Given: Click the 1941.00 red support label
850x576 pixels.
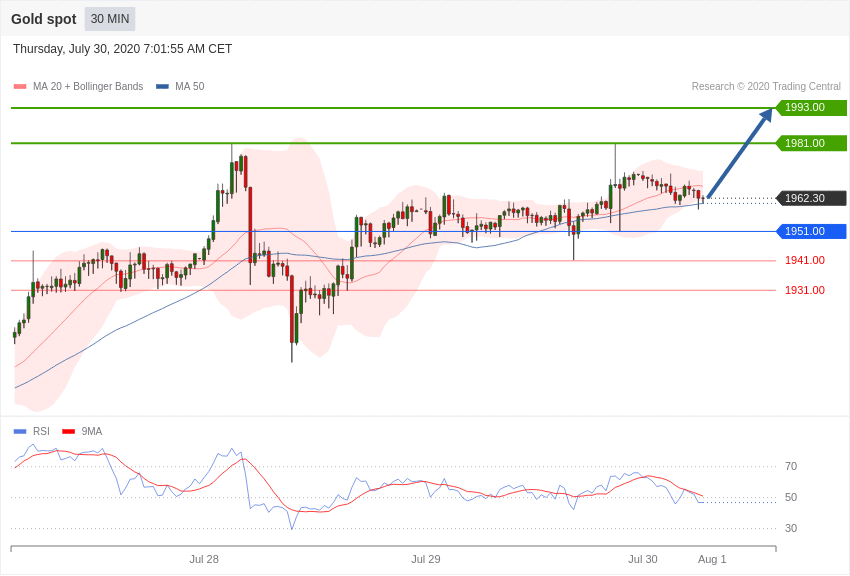Looking at the screenshot, I should tap(804, 261).
